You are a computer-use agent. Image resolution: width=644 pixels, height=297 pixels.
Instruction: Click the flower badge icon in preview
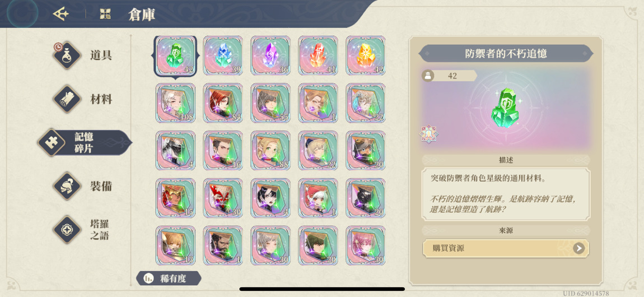point(427,134)
